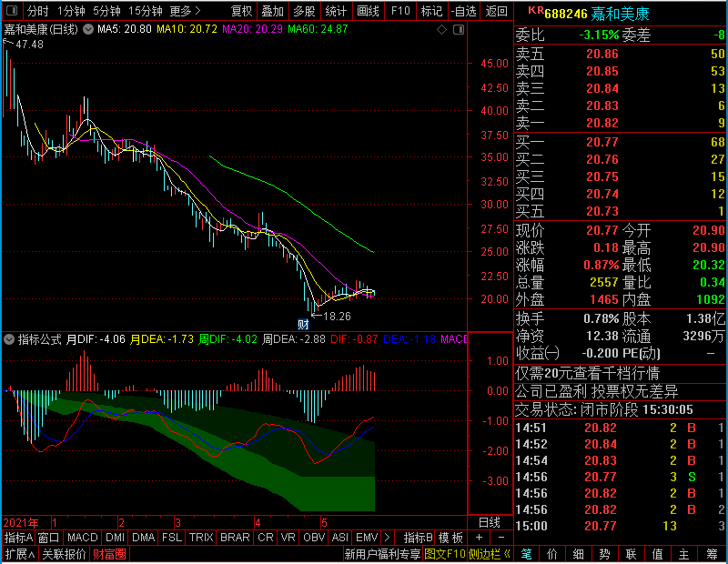Click the 财 marker under the chart
This screenshot has width=728, height=564.
303,324
